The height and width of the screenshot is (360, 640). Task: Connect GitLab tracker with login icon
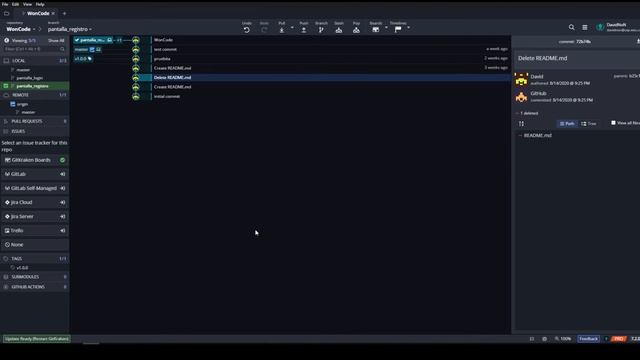[62, 174]
